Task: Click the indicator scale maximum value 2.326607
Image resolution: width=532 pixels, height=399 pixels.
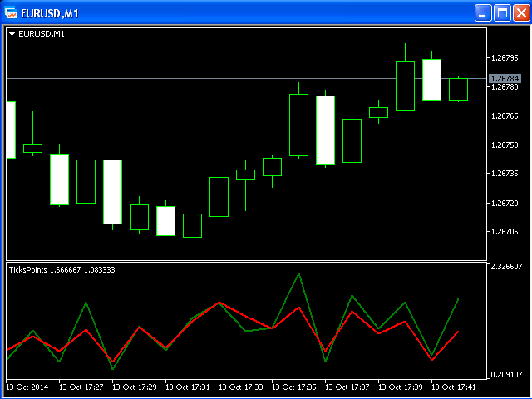Action: (x=506, y=267)
